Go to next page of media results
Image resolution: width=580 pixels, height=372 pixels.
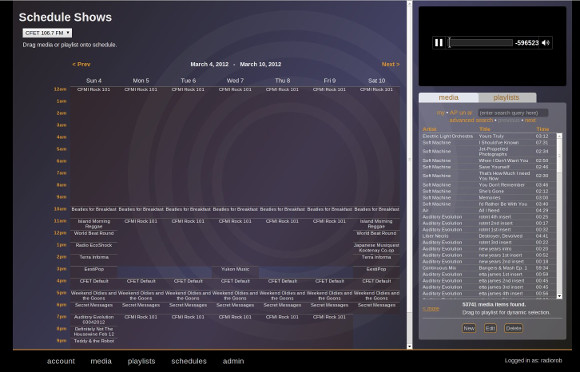[x=530, y=120]
